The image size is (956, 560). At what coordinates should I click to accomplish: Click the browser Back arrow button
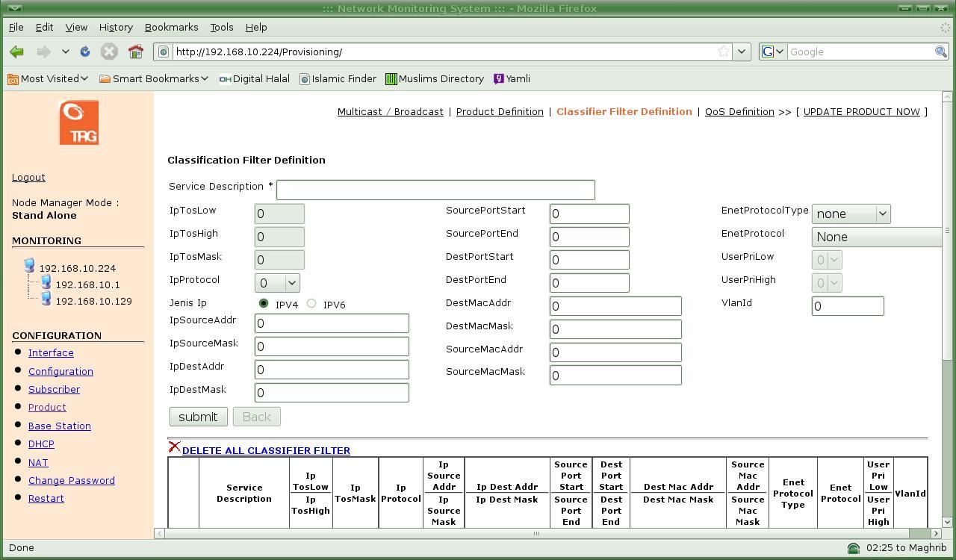pos(16,52)
